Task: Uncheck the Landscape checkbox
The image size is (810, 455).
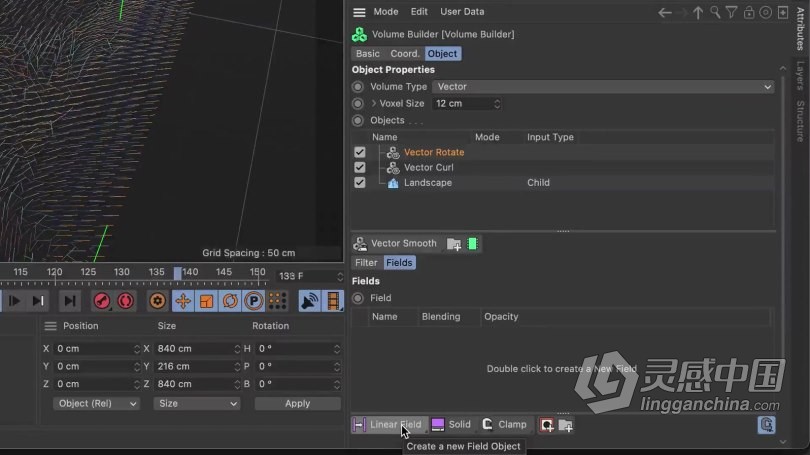Action: tap(360, 183)
